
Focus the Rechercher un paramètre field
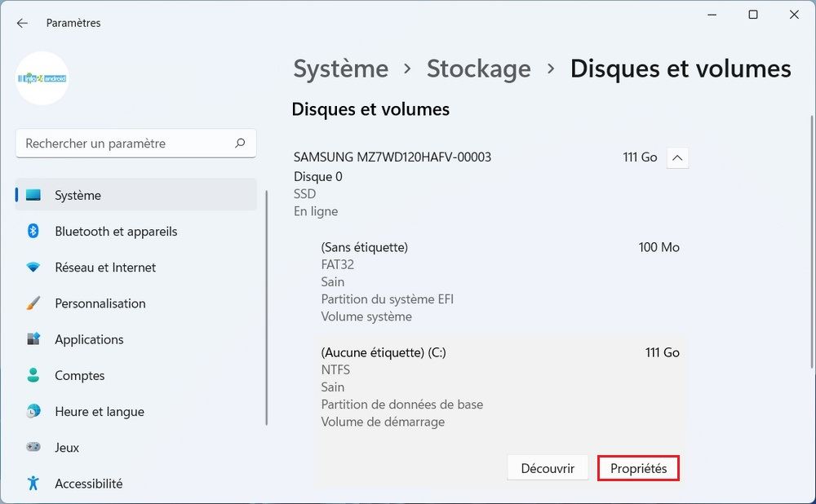click(126, 144)
